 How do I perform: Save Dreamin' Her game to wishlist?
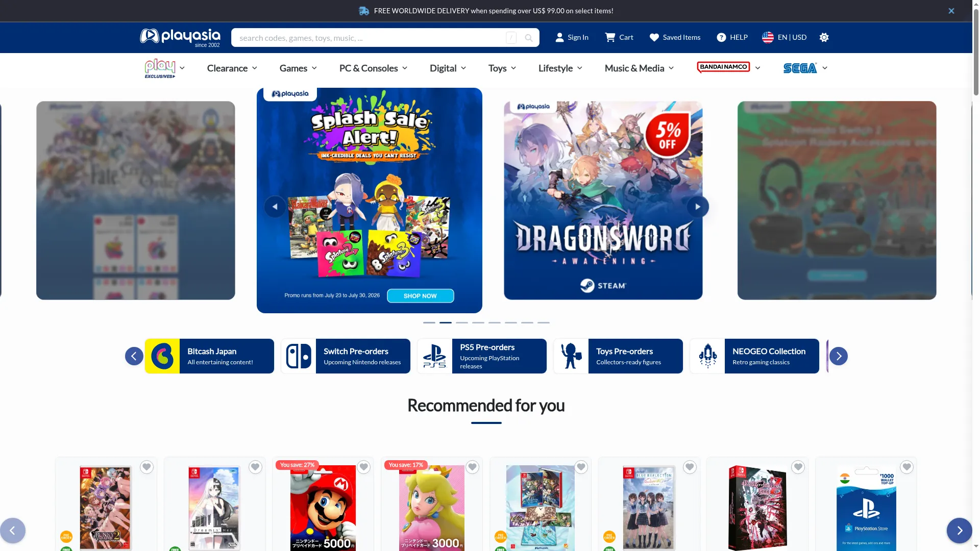pyautogui.click(x=255, y=467)
